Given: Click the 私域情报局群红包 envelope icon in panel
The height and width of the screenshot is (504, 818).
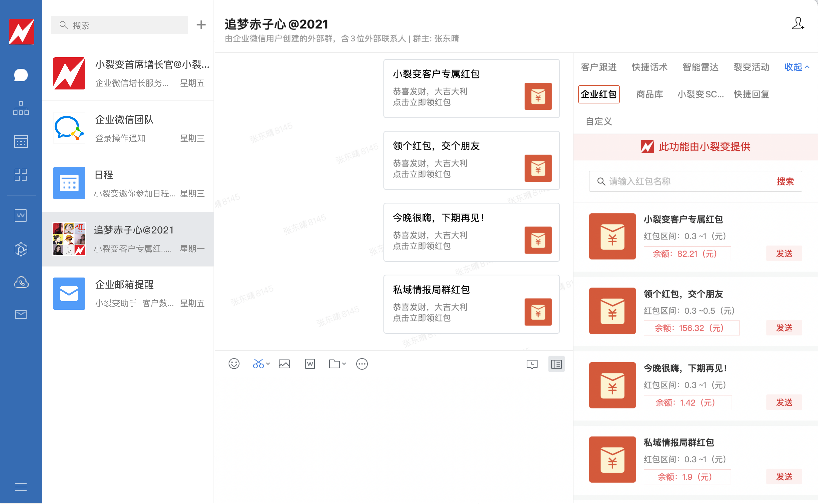Looking at the screenshot, I should point(612,459).
